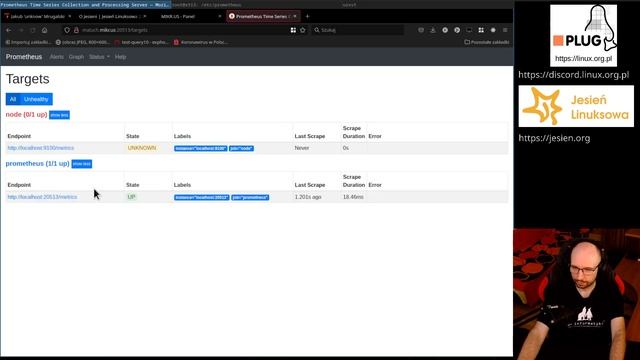Bookmark this page with the star icon
This screenshot has width=640, height=360.
click(x=302, y=30)
